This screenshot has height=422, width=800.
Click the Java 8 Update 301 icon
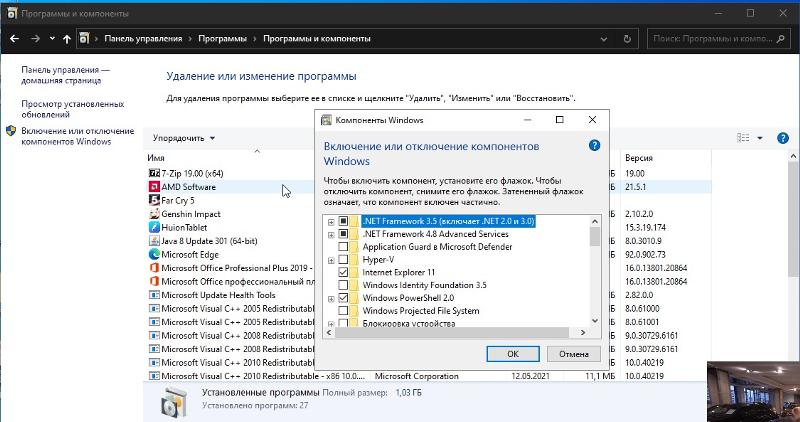coord(154,241)
